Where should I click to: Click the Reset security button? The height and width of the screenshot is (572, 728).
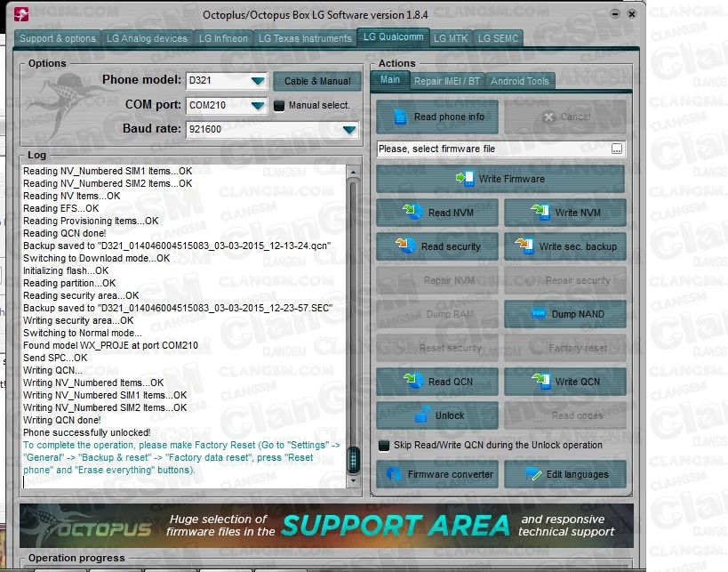(437, 348)
